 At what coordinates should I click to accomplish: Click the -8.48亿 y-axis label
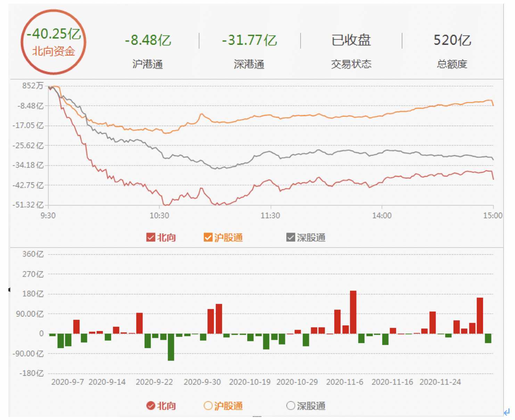(x=31, y=106)
